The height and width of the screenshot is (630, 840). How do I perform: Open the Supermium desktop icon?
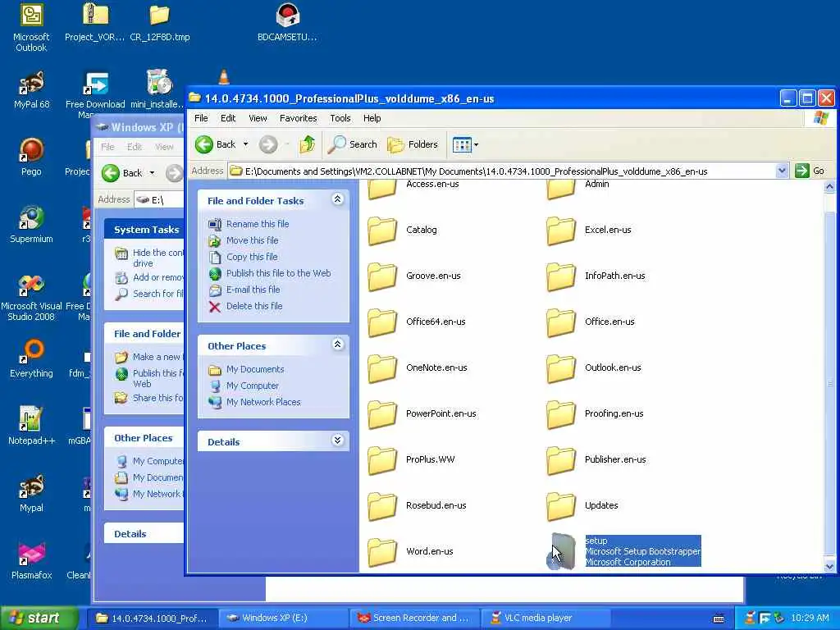click(31, 225)
